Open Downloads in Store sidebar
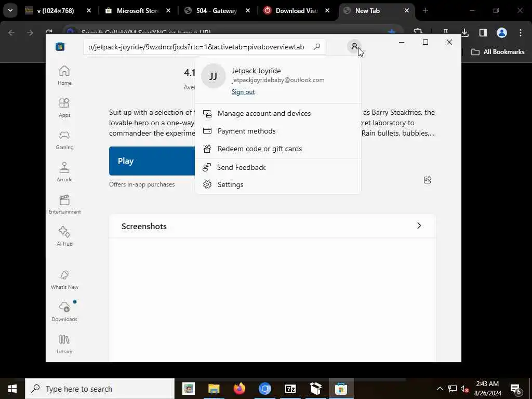532x399 pixels. click(x=64, y=312)
